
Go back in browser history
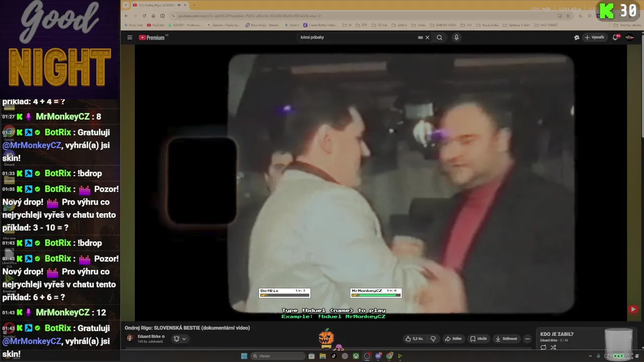(126, 16)
